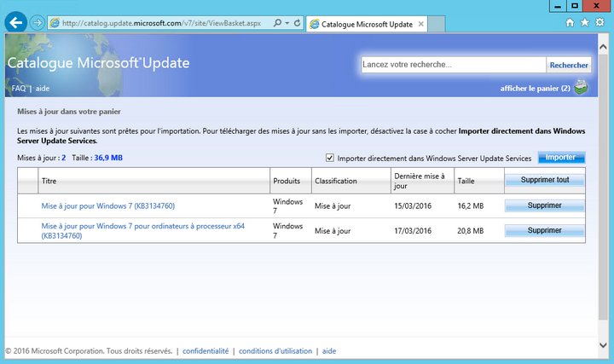Open the confidentialité footer link

[x=206, y=351]
